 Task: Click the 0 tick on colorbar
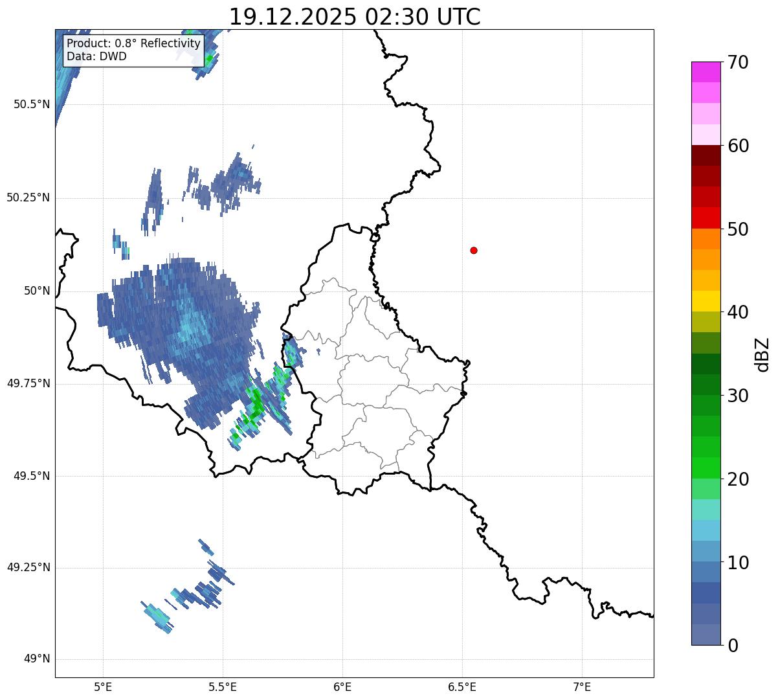click(732, 646)
